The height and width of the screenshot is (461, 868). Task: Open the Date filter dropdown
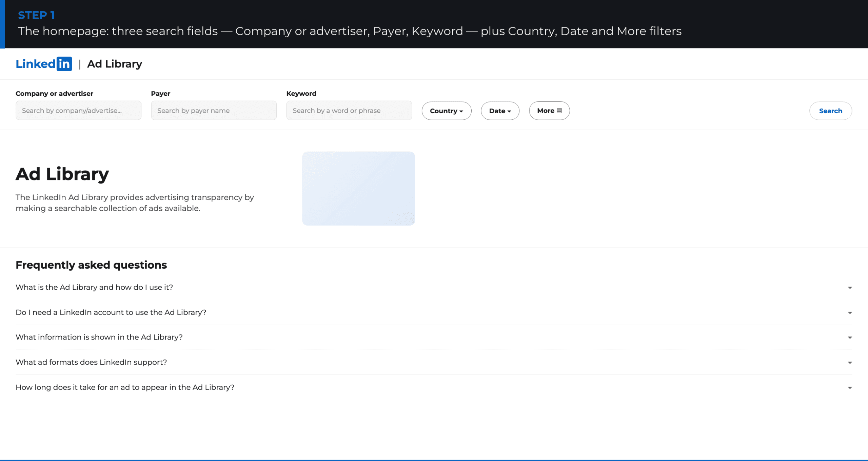[x=500, y=111]
